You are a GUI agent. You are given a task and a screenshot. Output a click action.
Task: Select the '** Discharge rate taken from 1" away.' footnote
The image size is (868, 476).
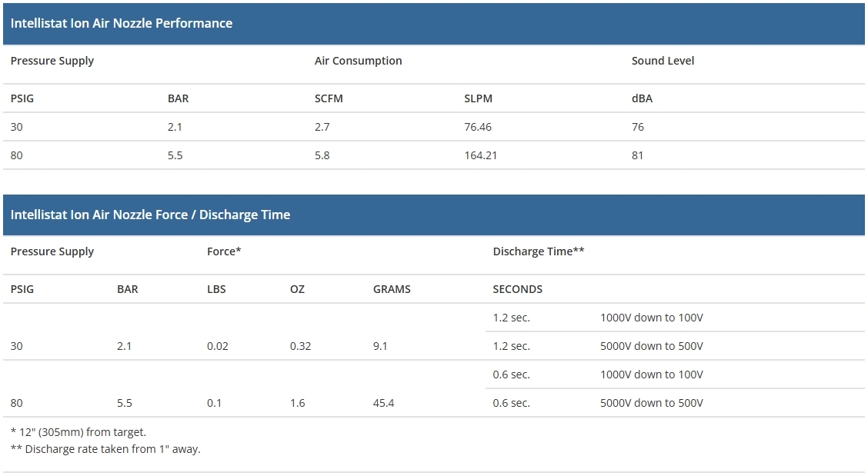pos(105,449)
